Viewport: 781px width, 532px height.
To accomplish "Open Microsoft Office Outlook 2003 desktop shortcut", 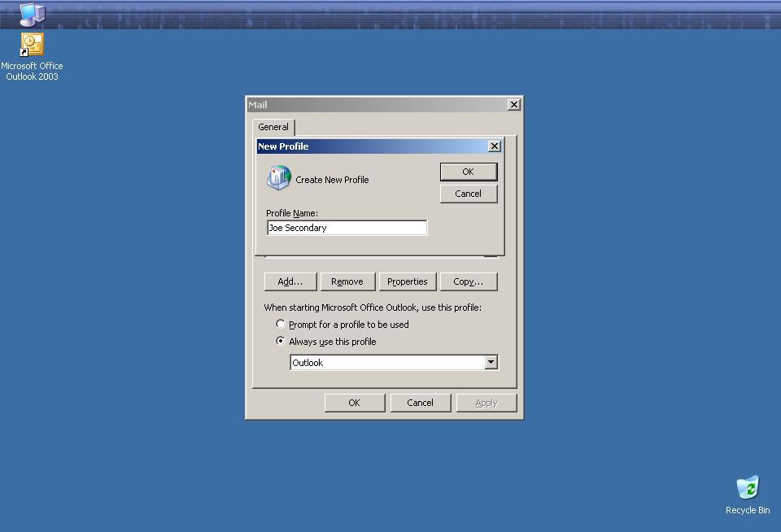I will pos(32,56).
